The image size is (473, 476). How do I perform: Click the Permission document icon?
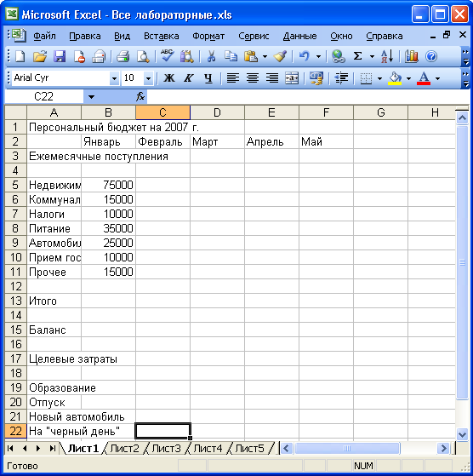(x=79, y=56)
